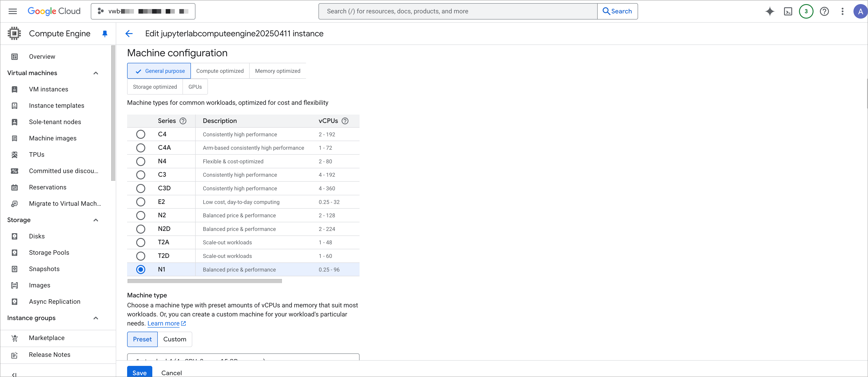
Task: Click the Series help icon
Action: click(x=183, y=121)
